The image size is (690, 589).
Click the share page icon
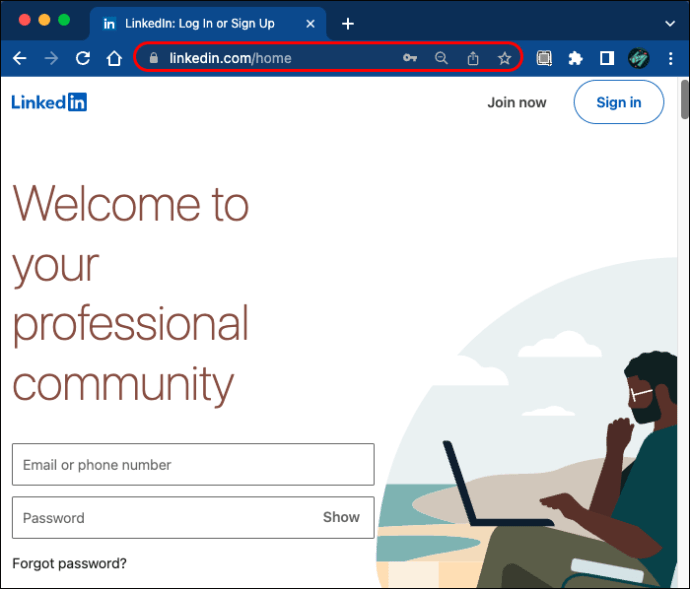[473, 58]
